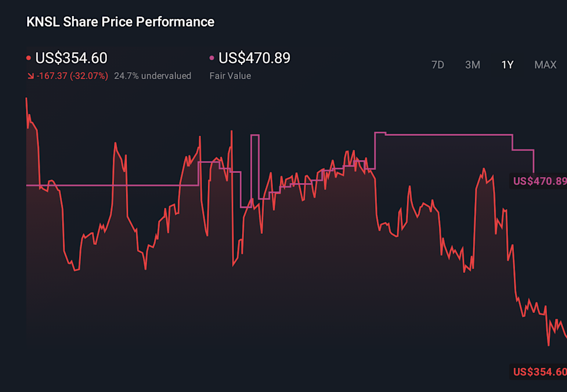Click the -167.37 (-32.07%) change text

pyautogui.click(x=73, y=76)
